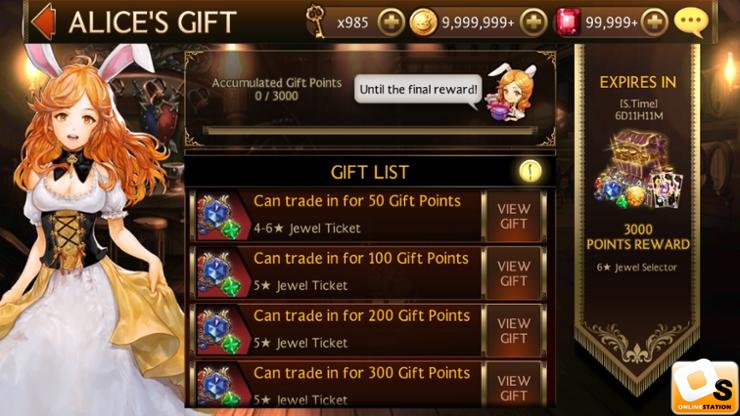Tap the red ruby icon

[568, 22]
